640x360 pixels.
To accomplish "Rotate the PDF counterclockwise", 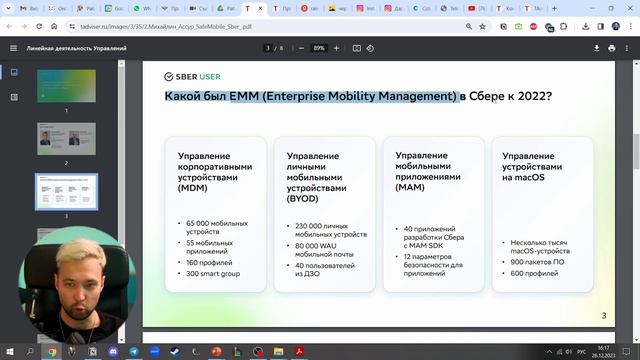I will [x=370, y=48].
